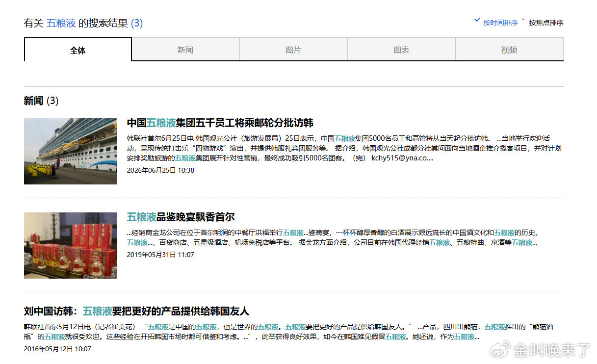Open article 中国五粮液集团五千员工将乘邮轮分批访韩
Viewport: 597px width, 364px height.
(x=220, y=123)
